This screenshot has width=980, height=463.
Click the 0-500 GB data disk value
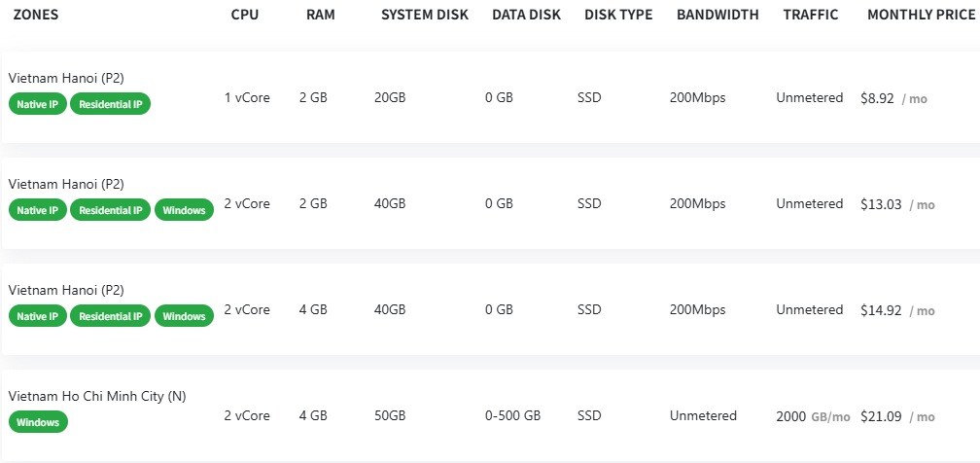coord(512,416)
